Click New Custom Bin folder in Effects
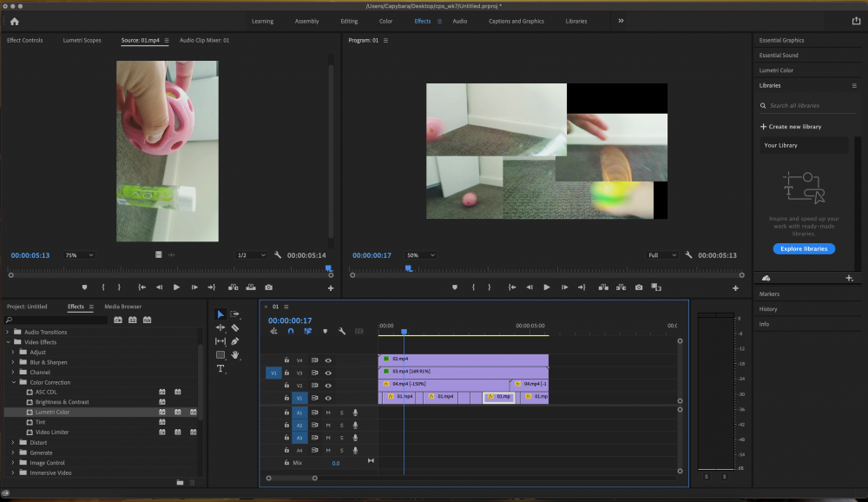868x502 pixels. (180, 483)
